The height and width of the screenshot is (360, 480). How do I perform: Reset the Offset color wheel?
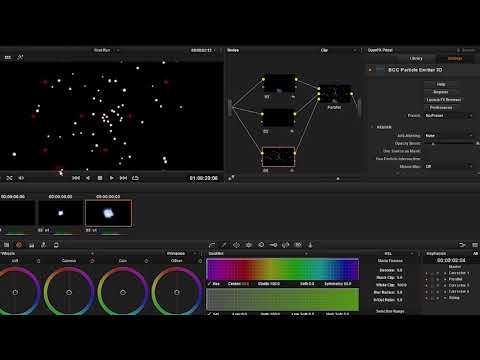click(200, 261)
